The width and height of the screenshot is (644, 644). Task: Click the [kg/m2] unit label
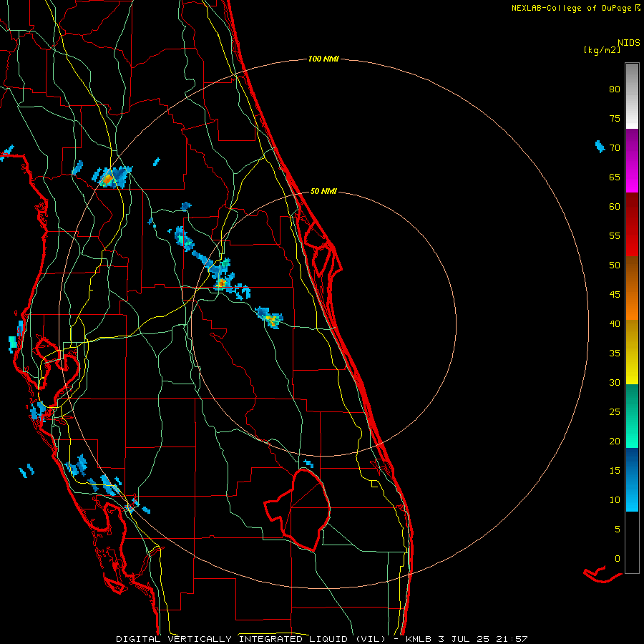point(602,50)
